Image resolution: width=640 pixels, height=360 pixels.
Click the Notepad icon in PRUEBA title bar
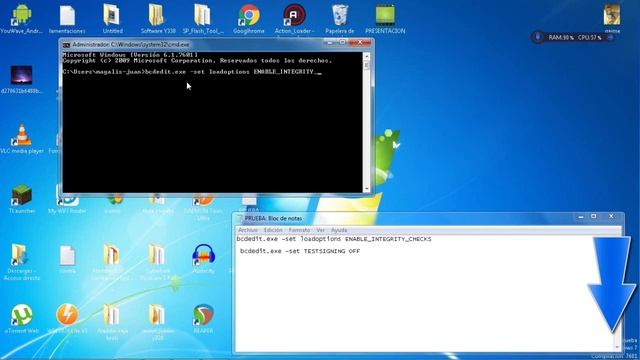click(x=239, y=218)
